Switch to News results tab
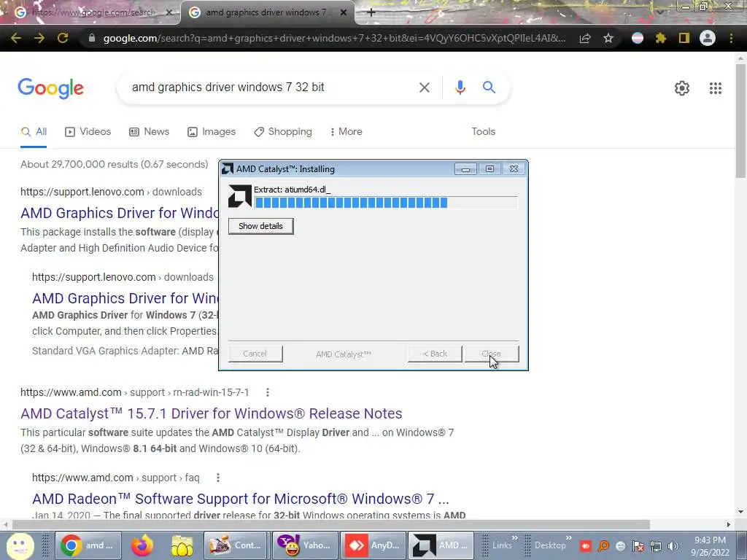The height and width of the screenshot is (560, 747). (149, 132)
